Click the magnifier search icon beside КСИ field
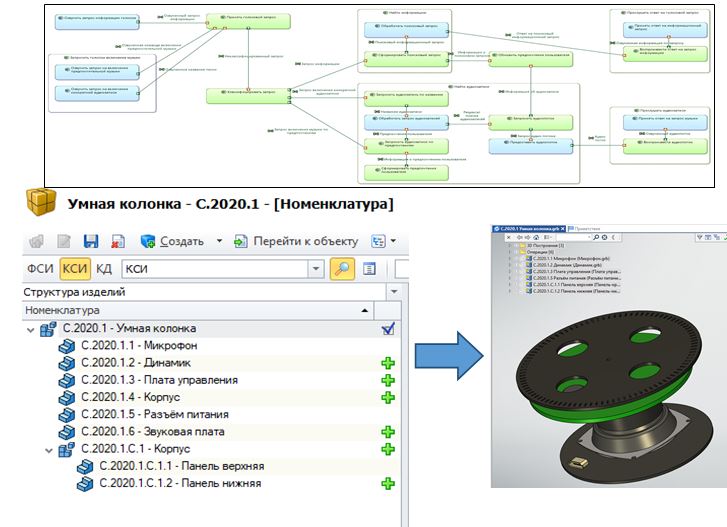Screen dimensions: 727x527 click(x=341, y=268)
